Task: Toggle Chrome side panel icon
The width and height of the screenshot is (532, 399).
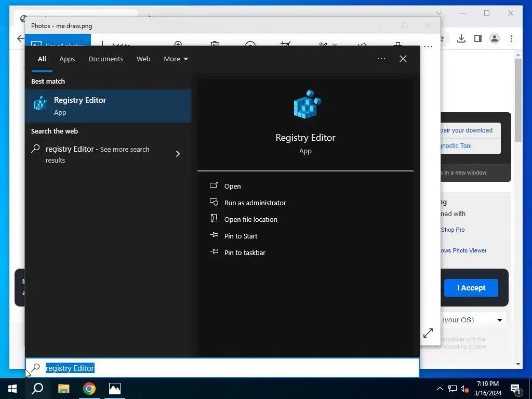Action: pos(478,38)
